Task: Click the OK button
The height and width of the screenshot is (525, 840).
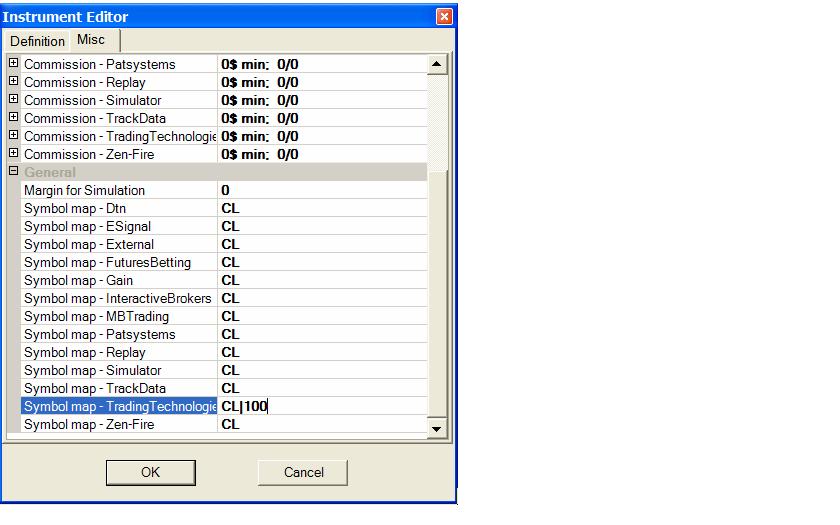Action: 151,472
